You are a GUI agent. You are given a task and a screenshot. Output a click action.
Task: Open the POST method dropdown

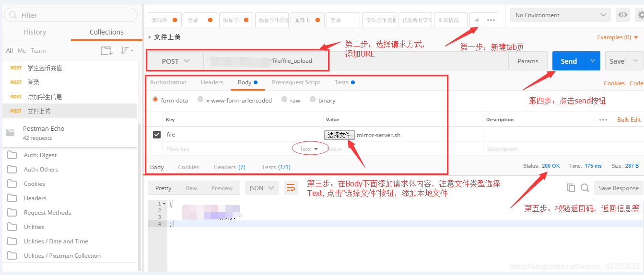(176, 61)
